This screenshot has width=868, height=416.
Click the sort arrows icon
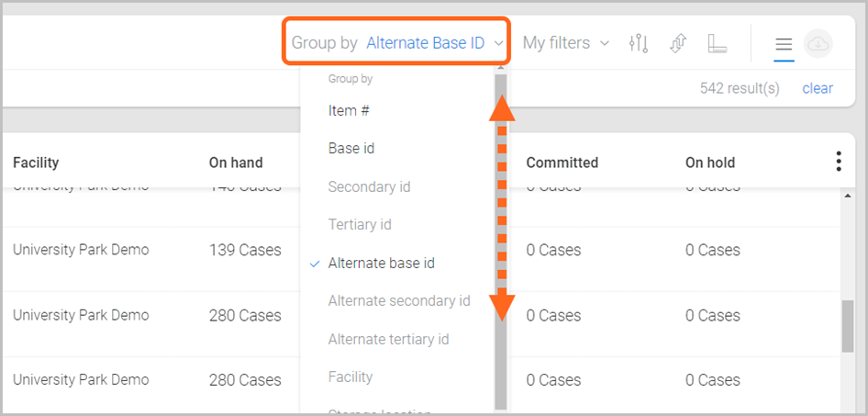click(x=678, y=43)
